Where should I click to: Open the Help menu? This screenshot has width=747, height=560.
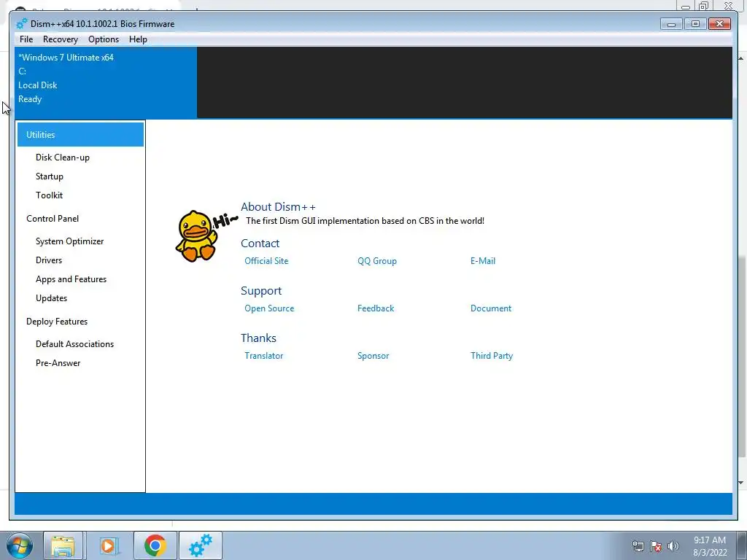pos(138,39)
